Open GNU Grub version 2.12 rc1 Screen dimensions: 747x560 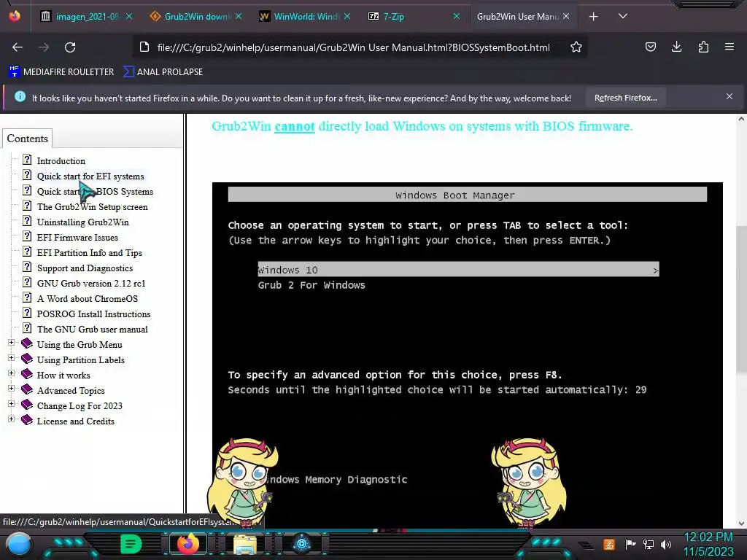[91, 284]
